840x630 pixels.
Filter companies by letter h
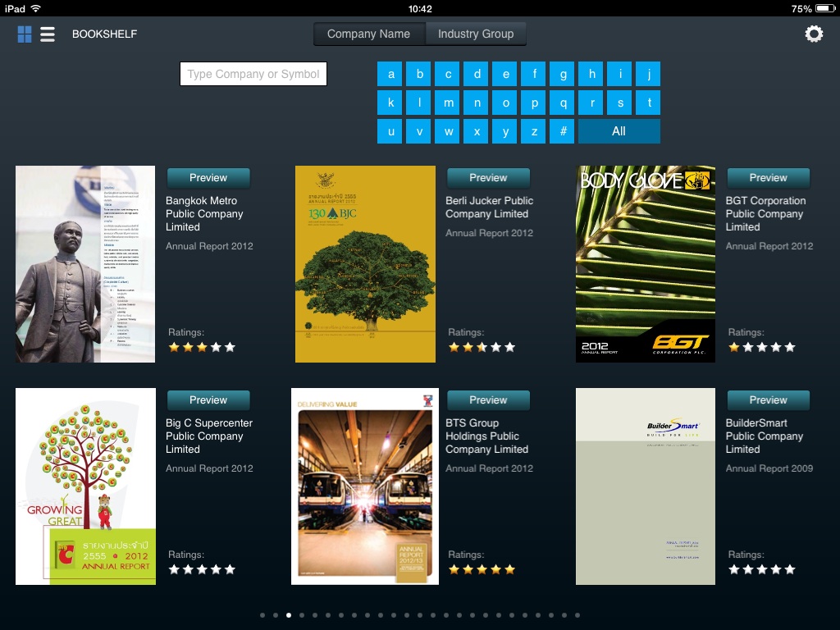(x=592, y=74)
